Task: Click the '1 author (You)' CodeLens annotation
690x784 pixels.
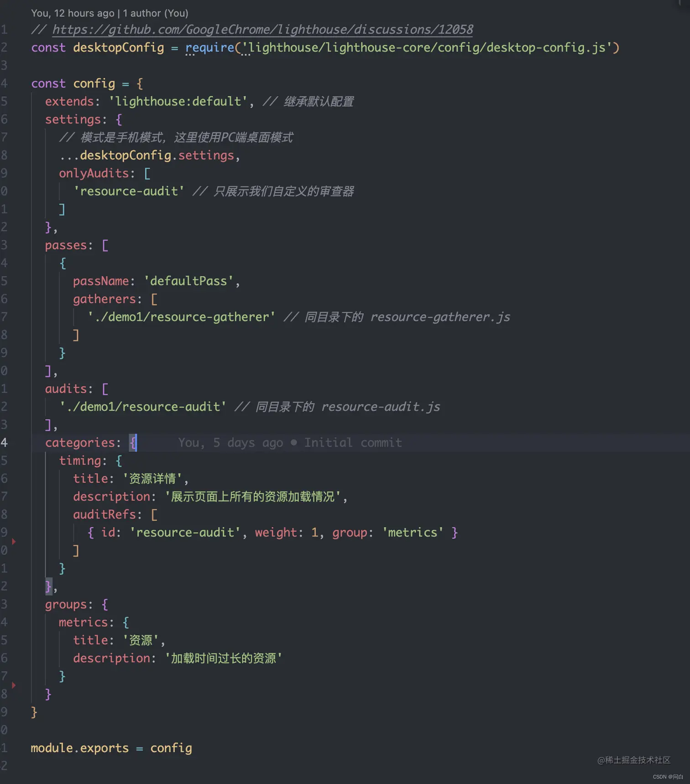Action: (155, 13)
